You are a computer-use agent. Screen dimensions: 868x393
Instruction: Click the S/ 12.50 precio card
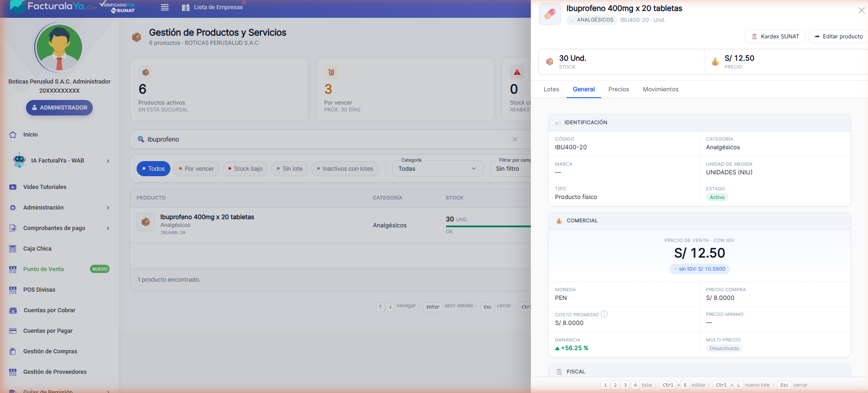[786, 62]
